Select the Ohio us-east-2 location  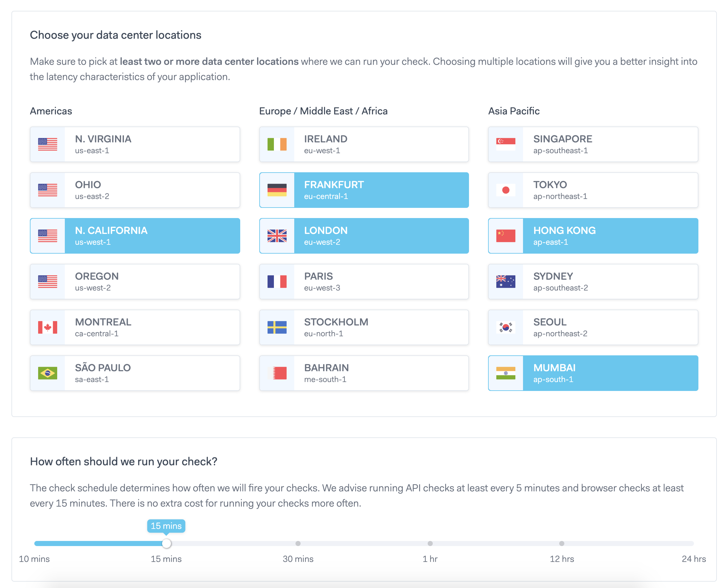(135, 190)
